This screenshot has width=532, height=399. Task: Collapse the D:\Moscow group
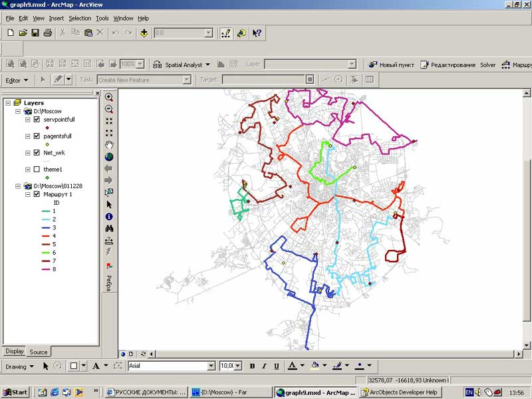tap(18, 111)
